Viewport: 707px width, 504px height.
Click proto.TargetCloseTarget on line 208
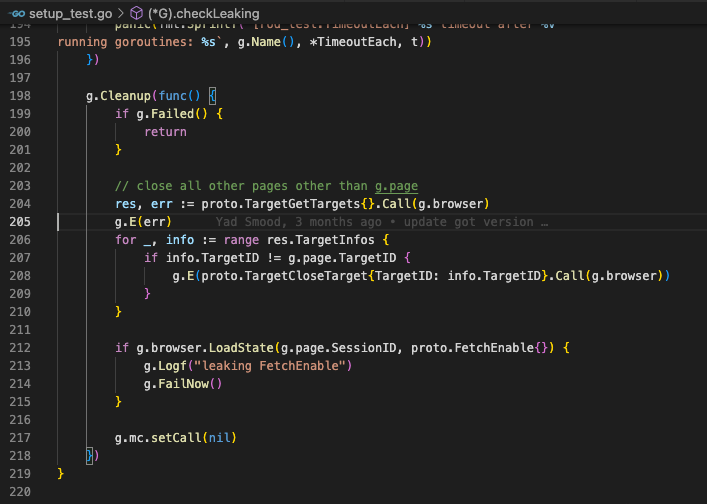coord(285,276)
